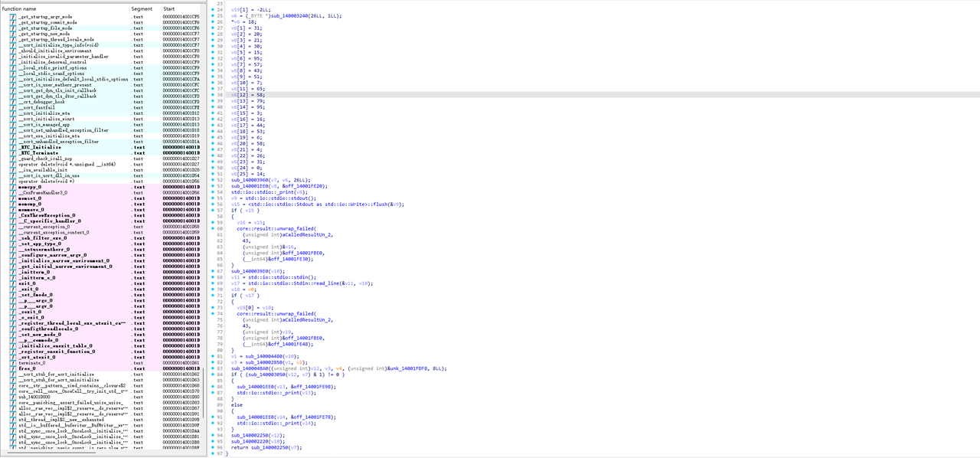980x458 pixels.
Task: Select memcpy_0 in the functions list
Action: [31, 187]
